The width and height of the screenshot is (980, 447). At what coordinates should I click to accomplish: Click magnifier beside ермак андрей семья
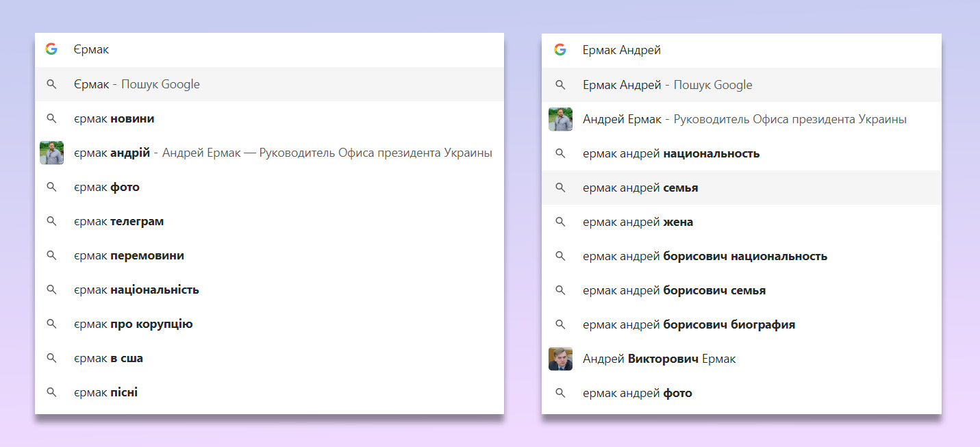click(x=560, y=188)
